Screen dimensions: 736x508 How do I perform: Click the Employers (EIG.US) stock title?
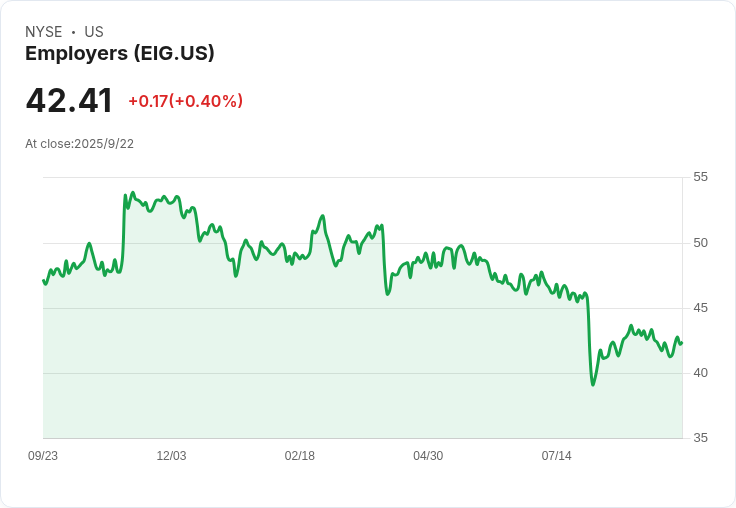120,54
